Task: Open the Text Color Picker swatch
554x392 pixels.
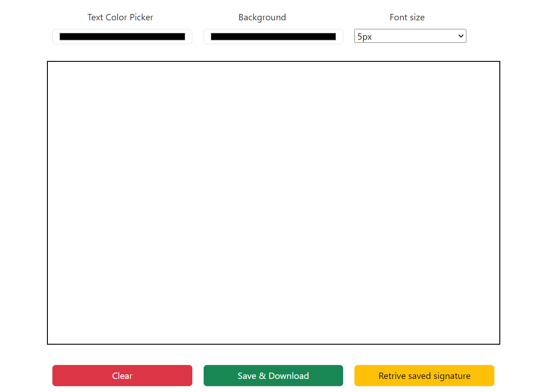Action: pyautogui.click(x=122, y=37)
